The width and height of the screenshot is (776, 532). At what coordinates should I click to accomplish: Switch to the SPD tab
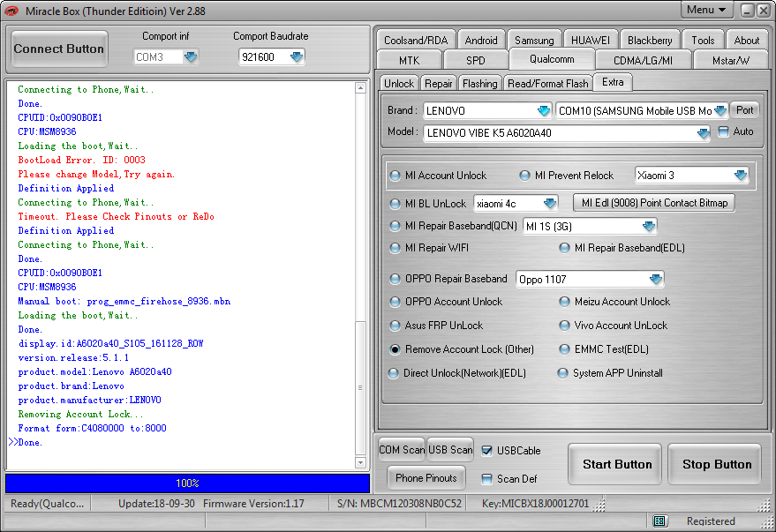(476, 60)
